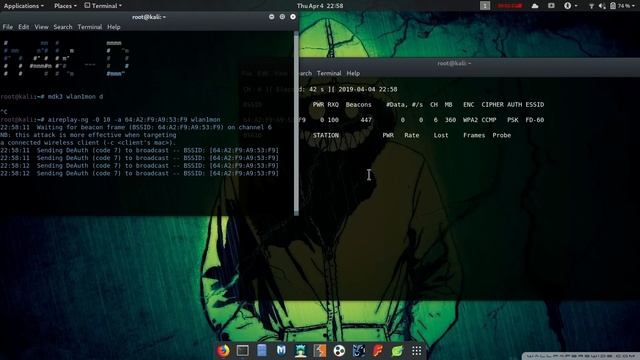
Task: Launch Firefox from the dock
Action: (x=223, y=351)
